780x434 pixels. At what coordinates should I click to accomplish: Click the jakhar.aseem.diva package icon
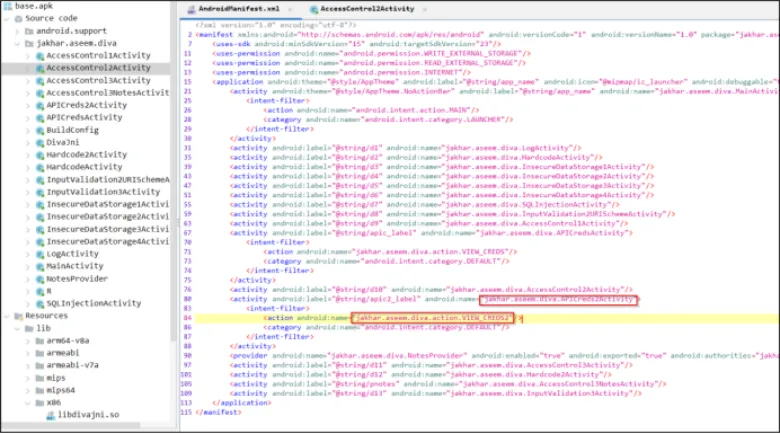[29, 44]
